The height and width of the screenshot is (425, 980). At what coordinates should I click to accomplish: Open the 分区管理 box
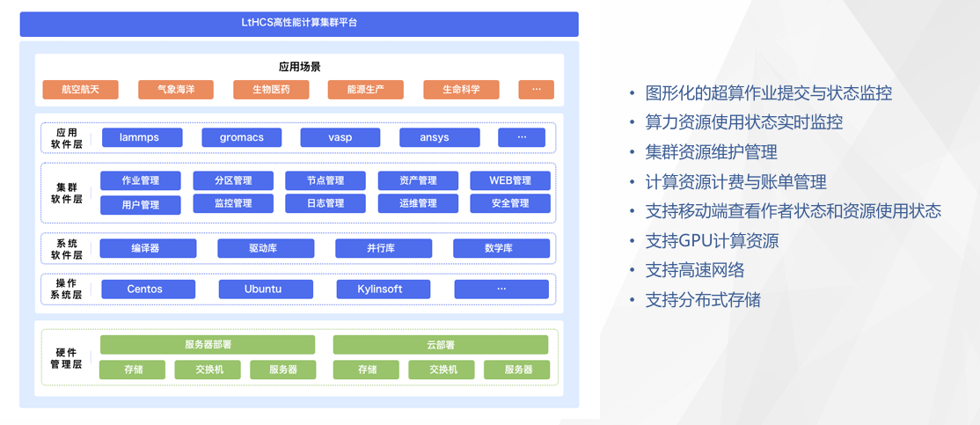point(233,180)
